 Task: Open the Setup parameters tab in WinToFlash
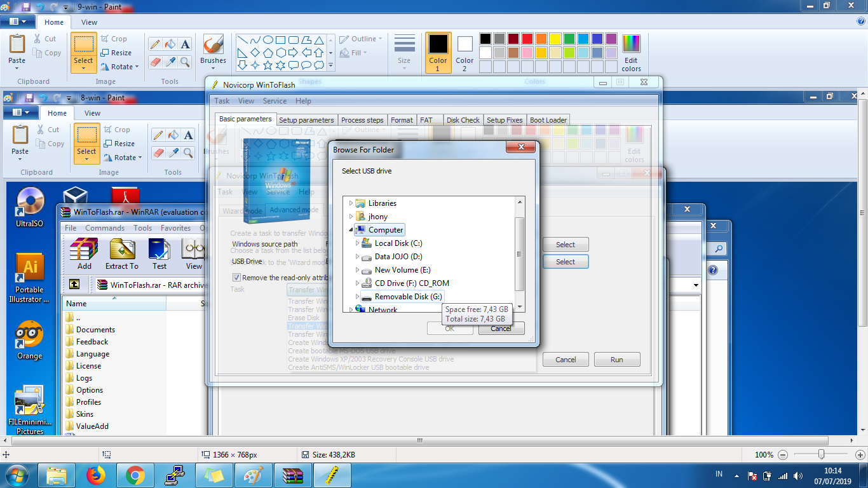(x=306, y=120)
